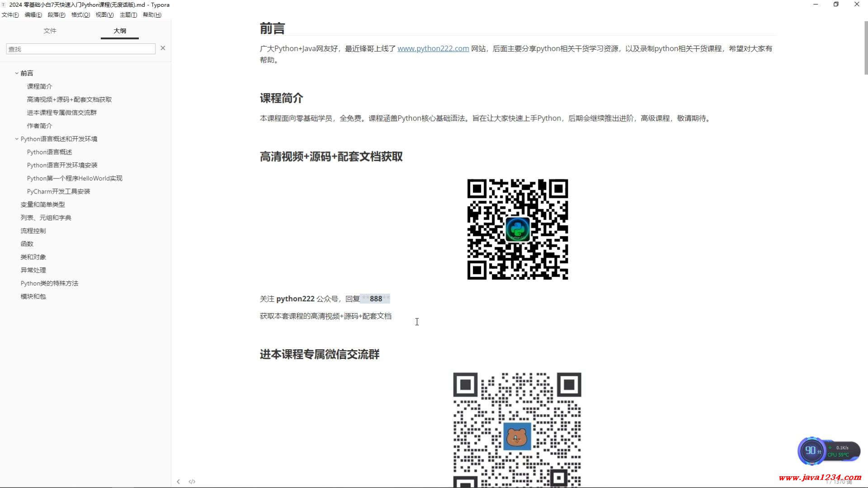868x488 pixels.
Task: Select the WeChat group QR code image
Action: pyautogui.click(x=517, y=430)
